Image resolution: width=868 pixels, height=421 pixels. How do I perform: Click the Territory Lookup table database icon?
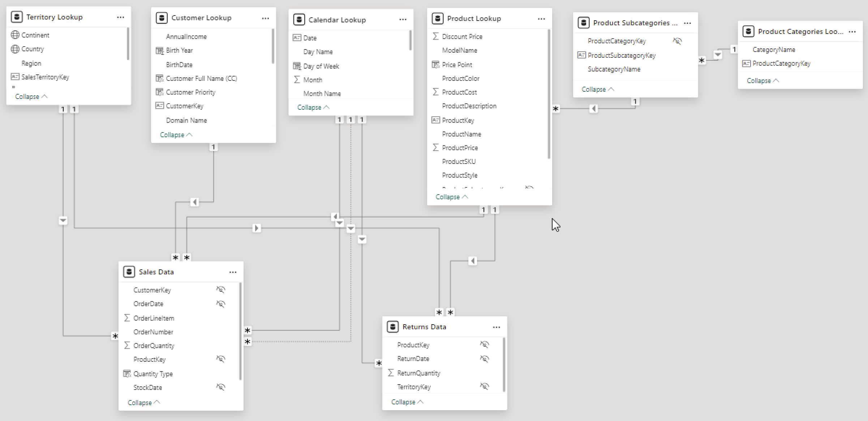[x=17, y=17]
